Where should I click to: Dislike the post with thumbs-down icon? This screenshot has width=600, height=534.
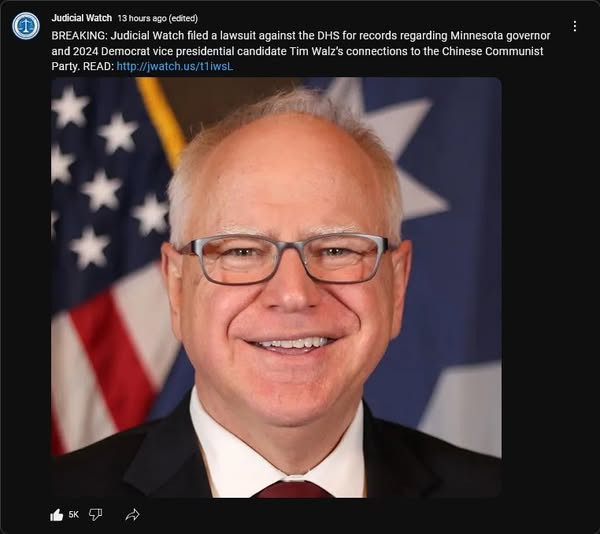(95, 514)
